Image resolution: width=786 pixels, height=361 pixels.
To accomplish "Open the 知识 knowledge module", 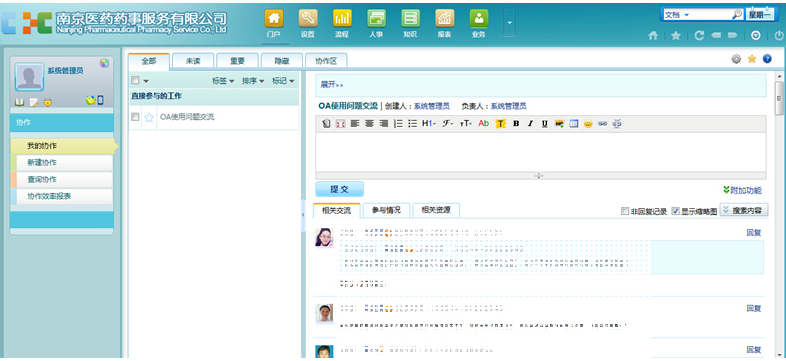I will pos(410,24).
